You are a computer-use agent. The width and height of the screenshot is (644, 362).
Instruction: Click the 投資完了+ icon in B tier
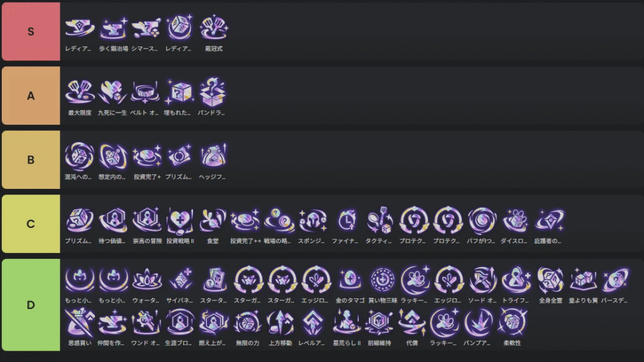click(147, 157)
